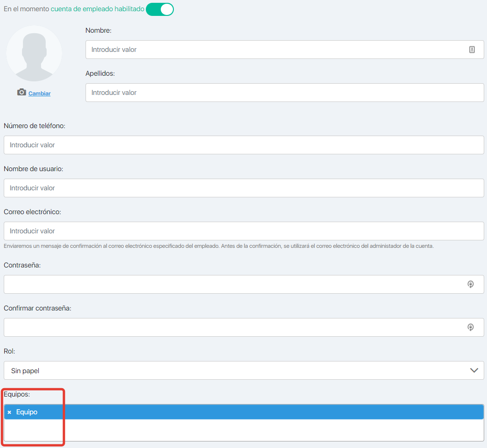Click into the Apellidos text field

point(284,93)
